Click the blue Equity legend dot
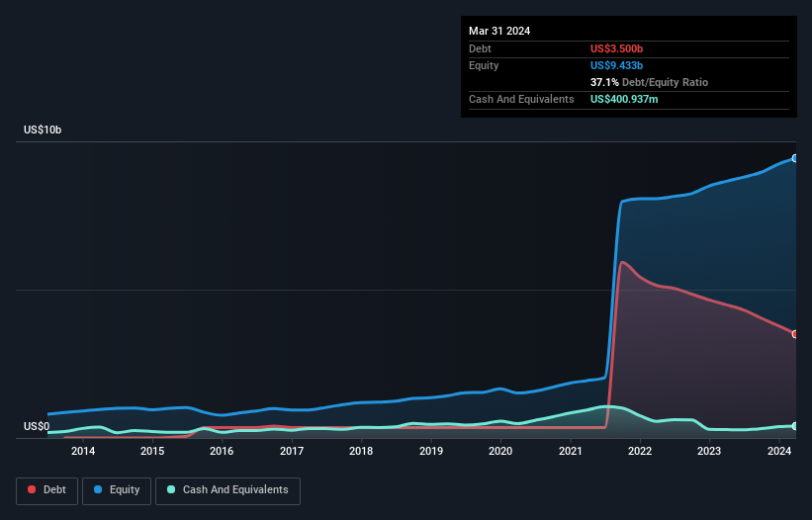 click(x=98, y=489)
